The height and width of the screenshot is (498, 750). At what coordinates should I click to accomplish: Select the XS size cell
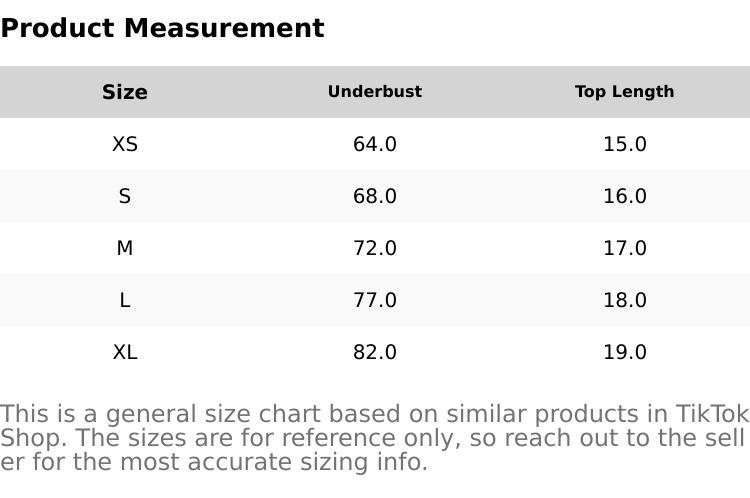(125, 144)
